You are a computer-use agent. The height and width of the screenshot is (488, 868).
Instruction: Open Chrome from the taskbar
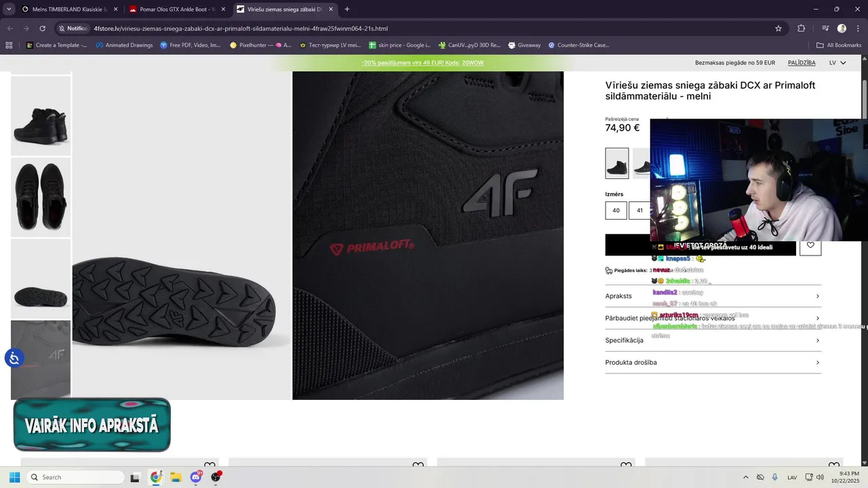[156, 477]
